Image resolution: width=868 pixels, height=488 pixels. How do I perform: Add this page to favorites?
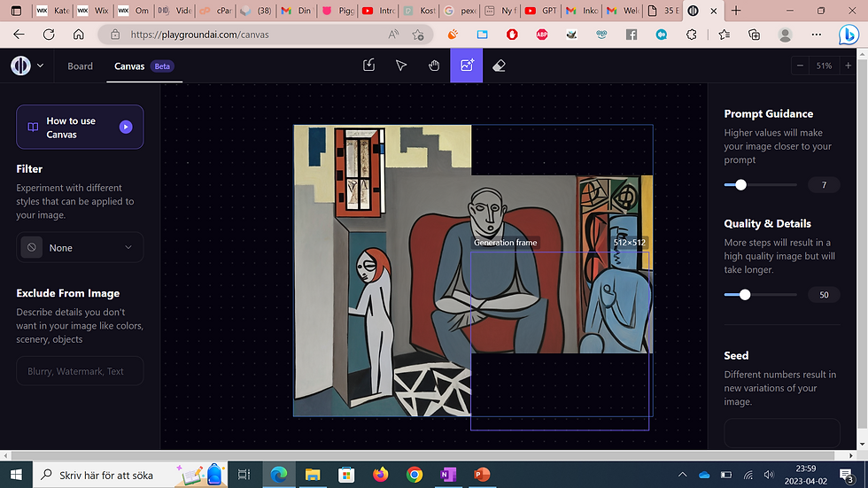[418, 35]
